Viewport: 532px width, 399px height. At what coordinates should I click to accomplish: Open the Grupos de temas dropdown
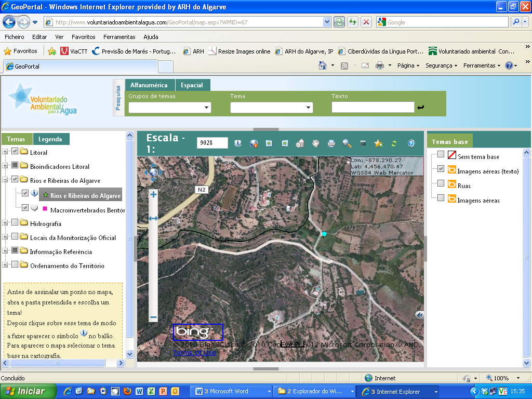[170, 108]
